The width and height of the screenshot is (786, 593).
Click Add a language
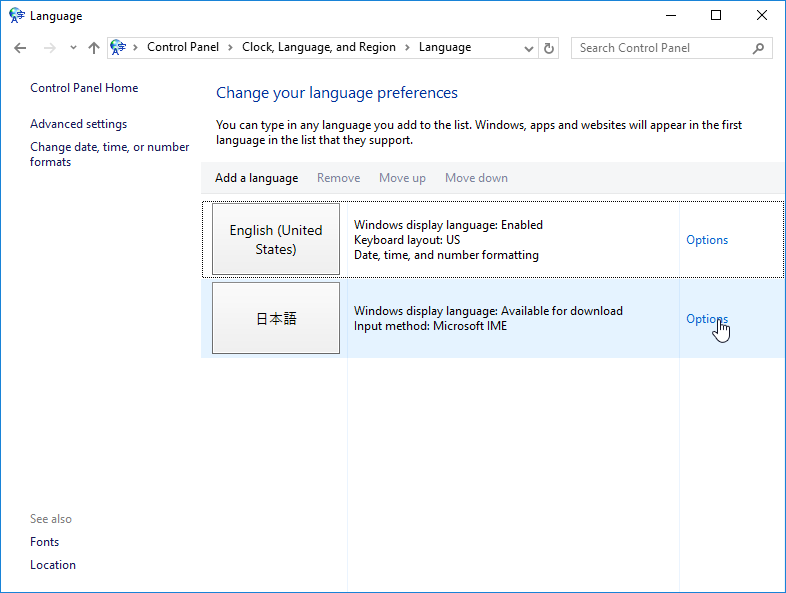click(256, 178)
